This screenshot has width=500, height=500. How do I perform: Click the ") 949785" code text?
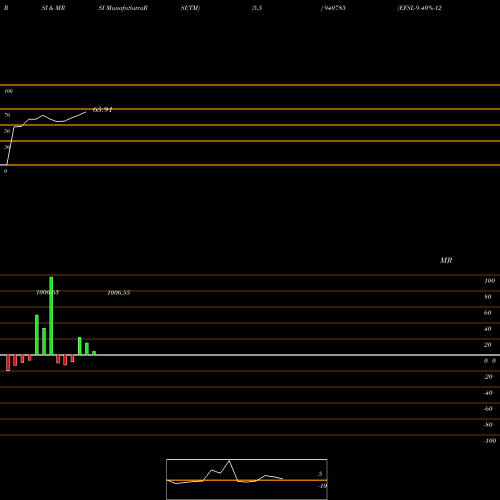(x=333, y=8)
